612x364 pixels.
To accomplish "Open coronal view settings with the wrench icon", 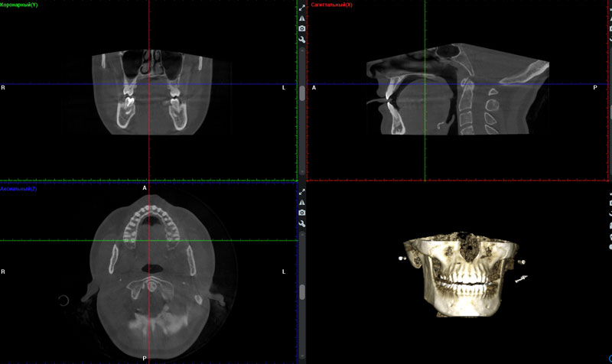I will (x=302, y=40).
